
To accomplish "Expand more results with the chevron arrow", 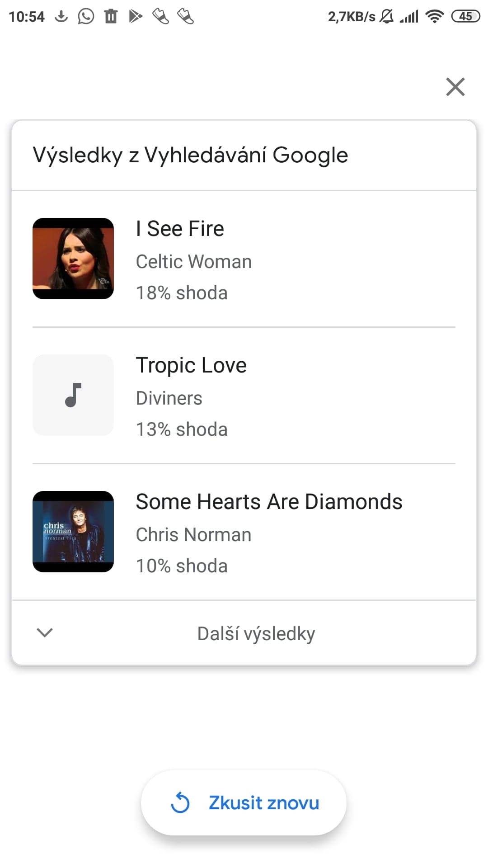I will pos(45,632).
